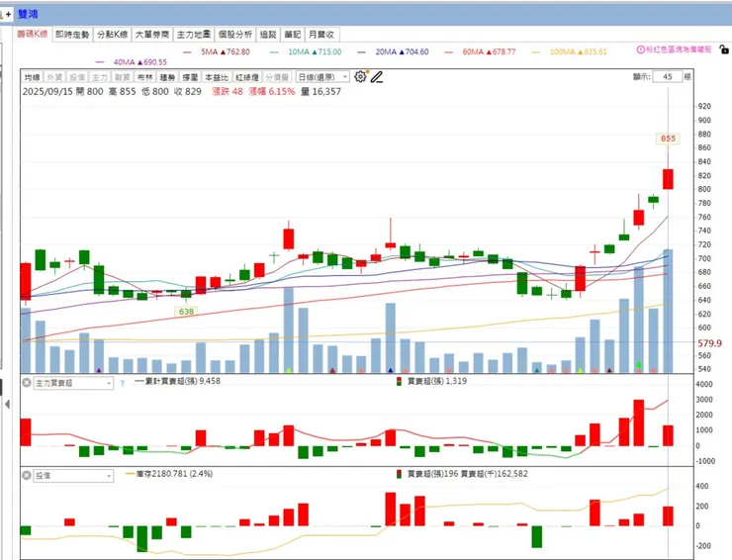Image resolution: width=732 pixels, height=560 pixels.
Task: Switch to the 月營收 tab
Action: pos(321,34)
